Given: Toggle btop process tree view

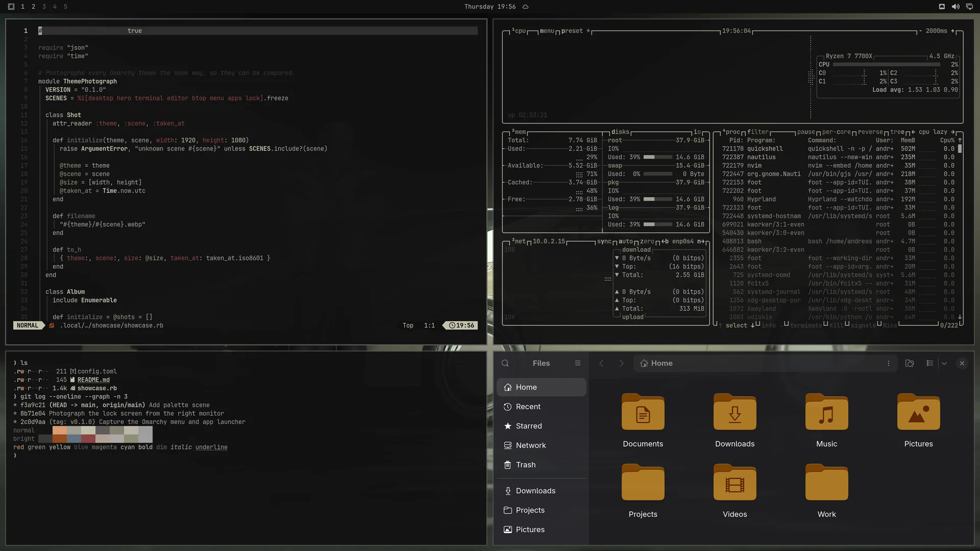Looking at the screenshot, I should [x=897, y=132].
